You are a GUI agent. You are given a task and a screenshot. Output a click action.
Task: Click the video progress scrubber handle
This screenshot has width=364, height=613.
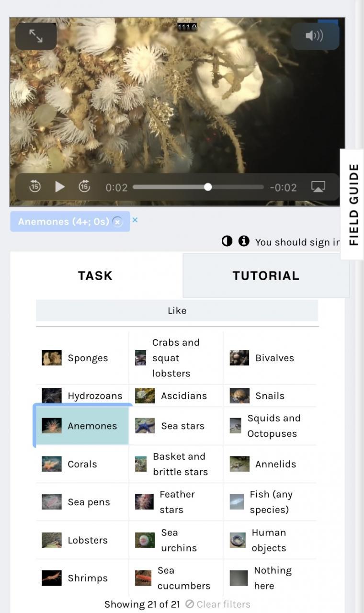coord(208,187)
